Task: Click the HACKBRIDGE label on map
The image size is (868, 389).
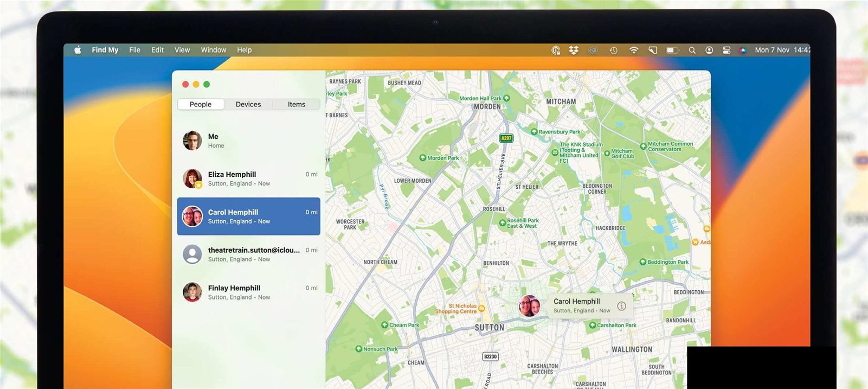Action: pos(610,228)
